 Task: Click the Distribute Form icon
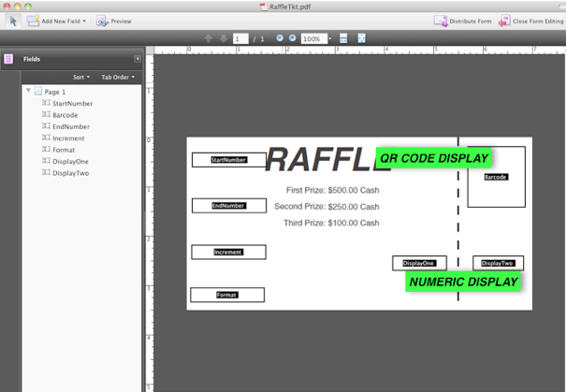pos(441,22)
